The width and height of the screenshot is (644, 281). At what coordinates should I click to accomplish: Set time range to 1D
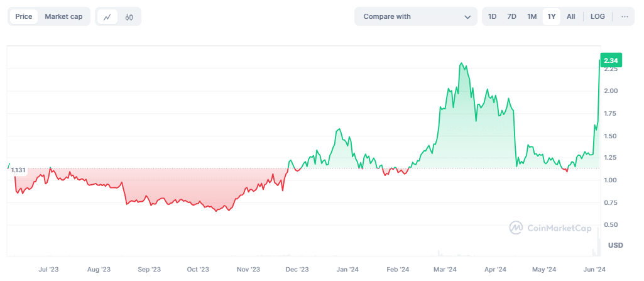(x=493, y=17)
